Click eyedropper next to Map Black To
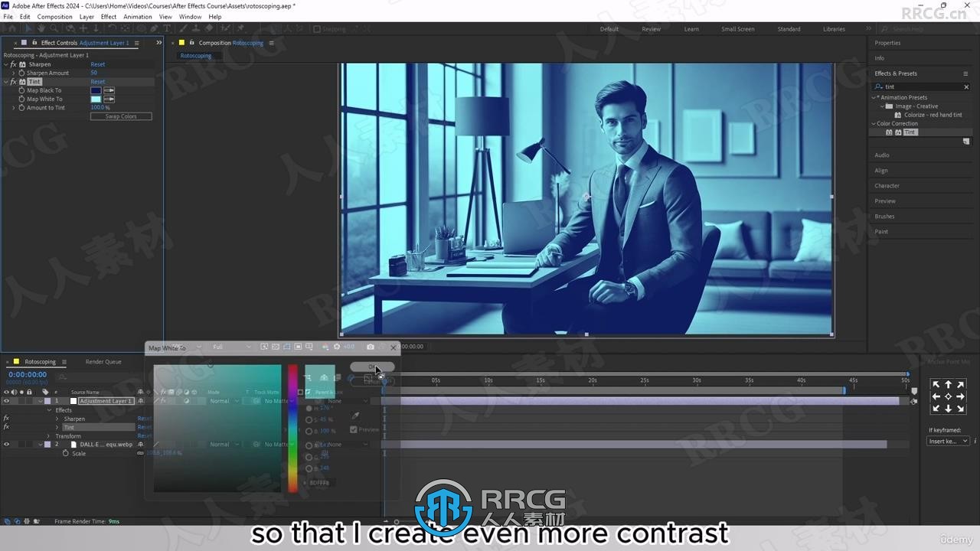 [x=109, y=90]
